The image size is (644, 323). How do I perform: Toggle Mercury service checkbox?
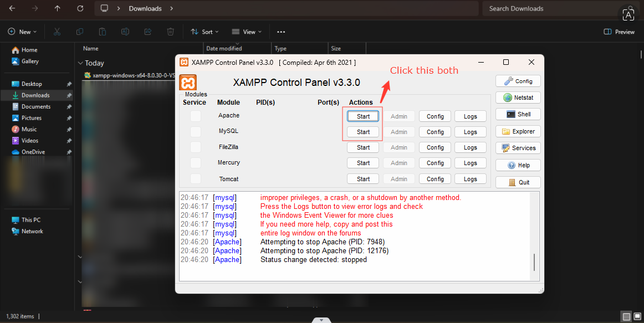tap(196, 162)
